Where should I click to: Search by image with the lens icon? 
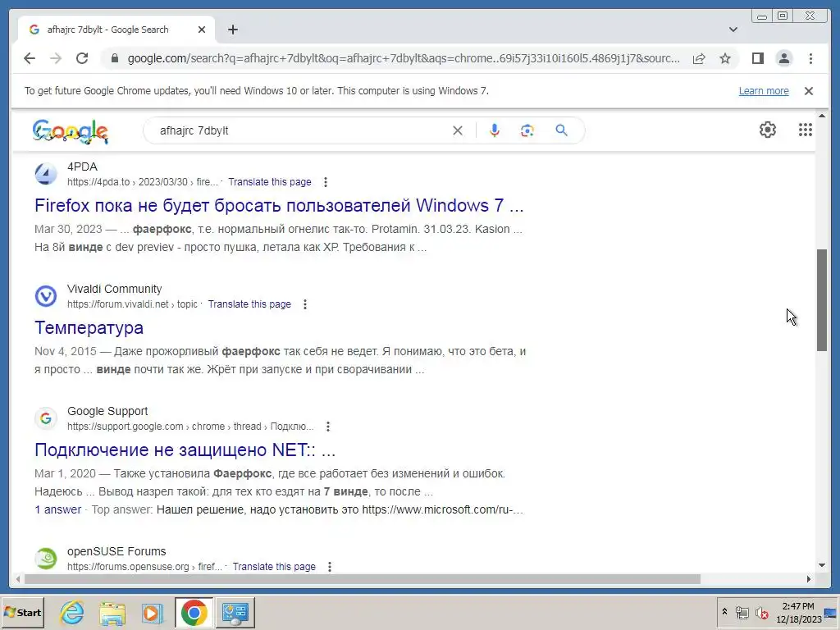click(x=527, y=130)
